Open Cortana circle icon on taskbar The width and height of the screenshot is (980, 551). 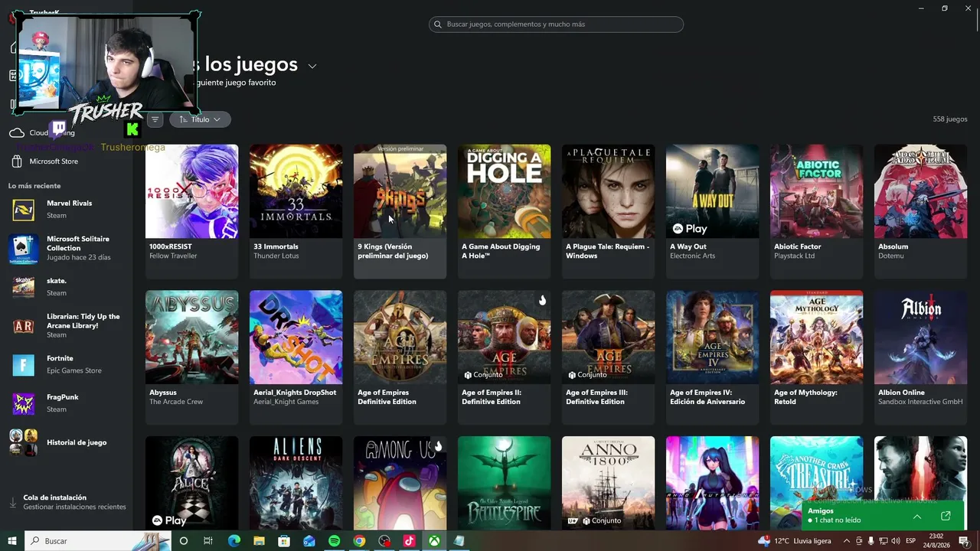click(x=183, y=541)
